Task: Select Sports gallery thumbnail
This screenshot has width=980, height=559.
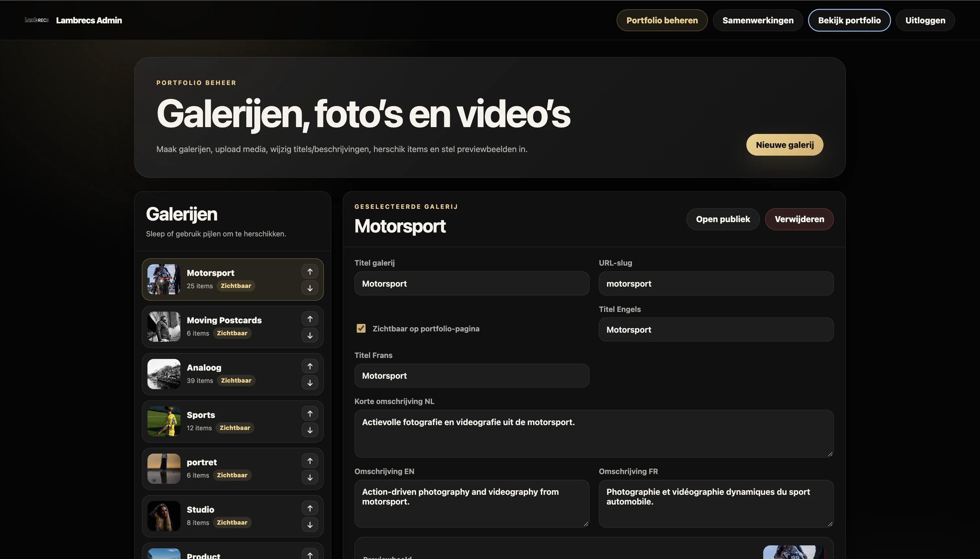Action: pos(164,421)
